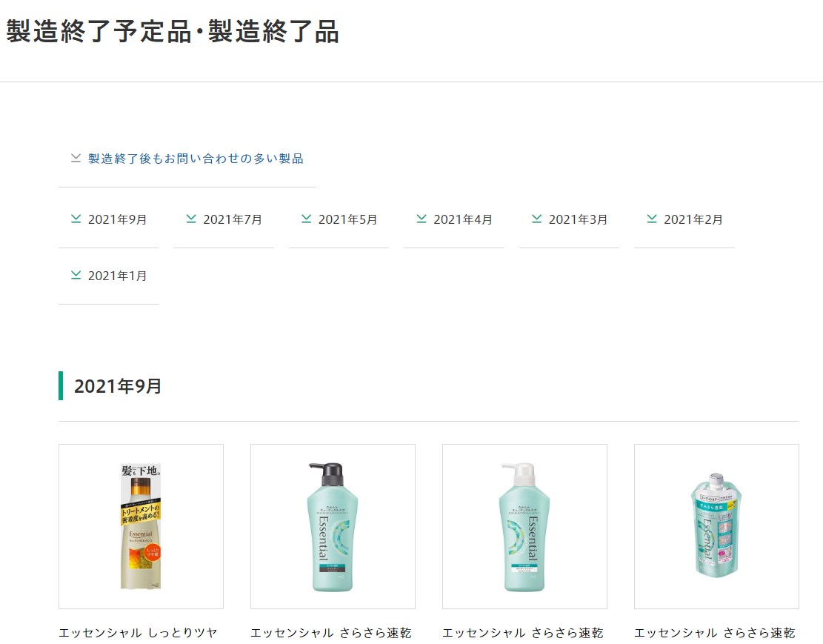Viewport: 823px width, 644px height.
Task: Select the 2021年7月 anchor link text
Action: [x=233, y=219]
